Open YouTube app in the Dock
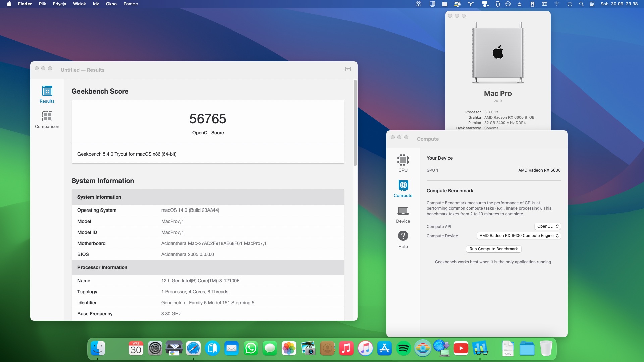The image size is (644, 362). point(461,349)
